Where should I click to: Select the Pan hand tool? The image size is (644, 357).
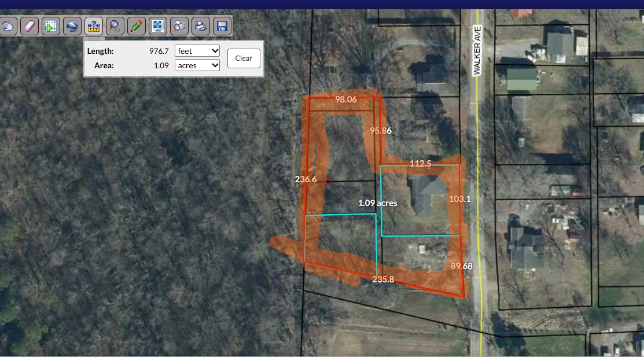(8, 26)
